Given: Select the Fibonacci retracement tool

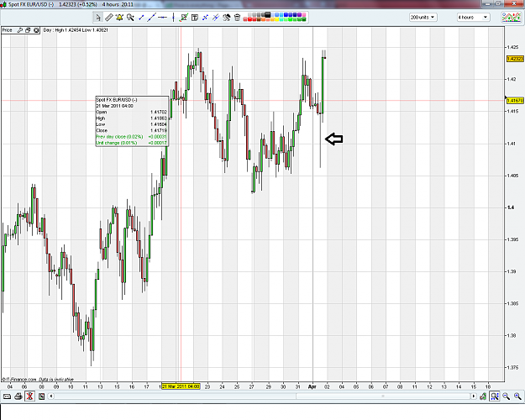Looking at the screenshot, I should coord(184,18).
